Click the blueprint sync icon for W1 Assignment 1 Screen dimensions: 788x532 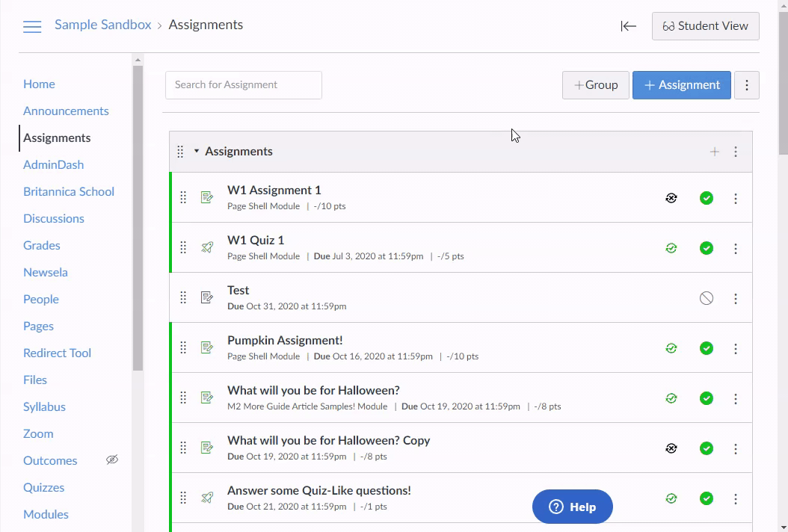(671, 198)
